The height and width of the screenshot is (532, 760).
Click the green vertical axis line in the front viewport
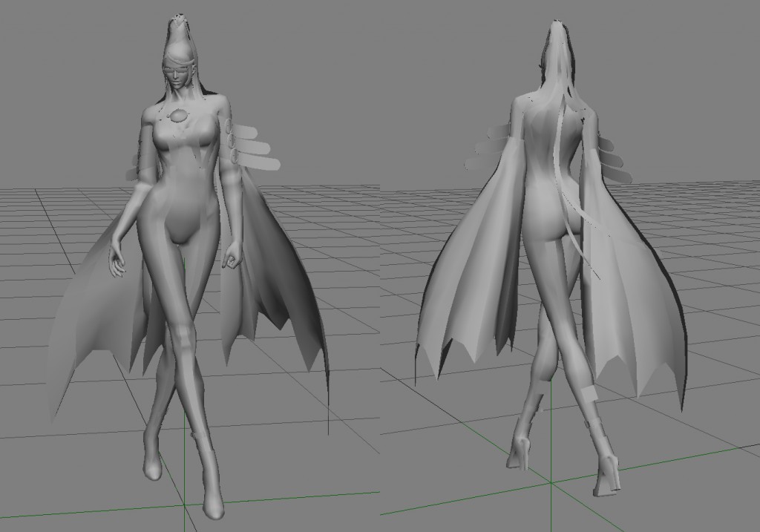click(x=184, y=393)
